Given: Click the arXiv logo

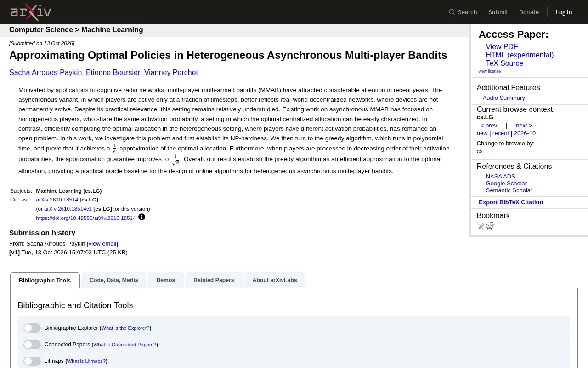Looking at the screenshot, I should pos(31,12).
